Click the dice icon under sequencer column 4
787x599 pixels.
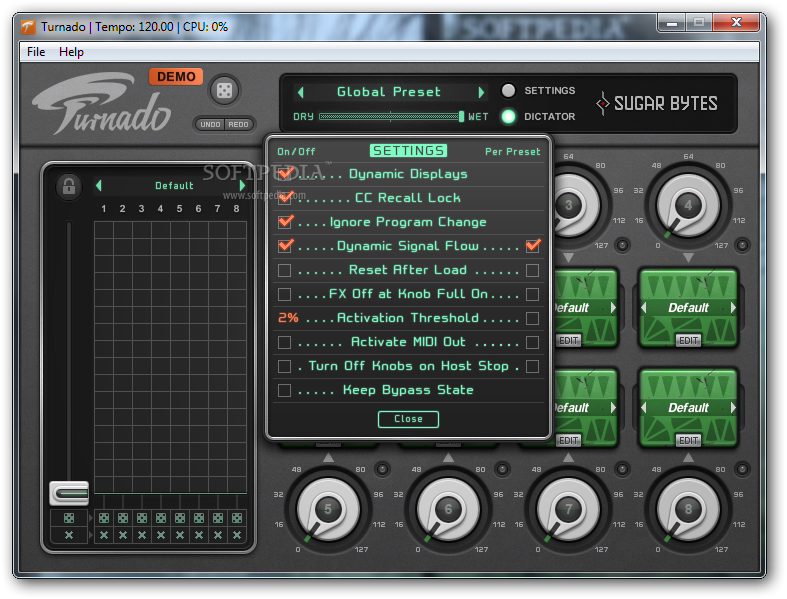tap(161, 518)
